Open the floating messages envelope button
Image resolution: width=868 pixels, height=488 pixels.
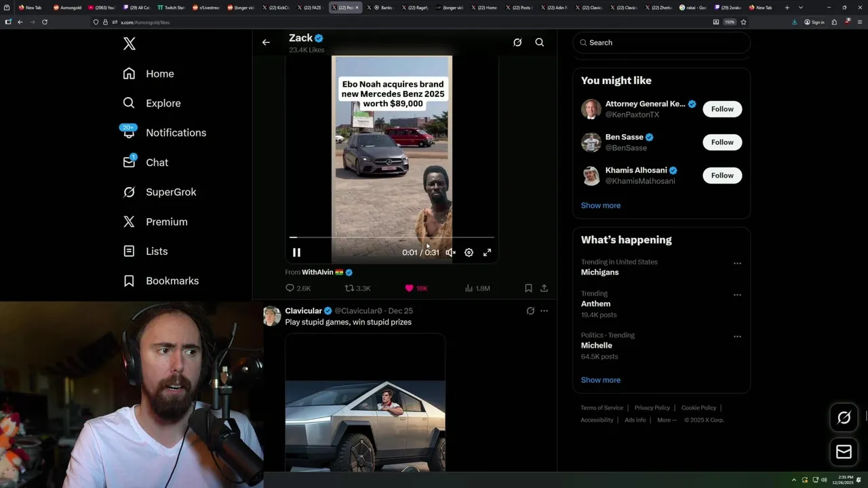[x=844, y=451]
